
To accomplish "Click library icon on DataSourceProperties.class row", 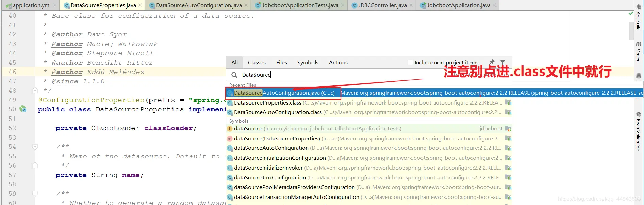I will [x=508, y=102].
